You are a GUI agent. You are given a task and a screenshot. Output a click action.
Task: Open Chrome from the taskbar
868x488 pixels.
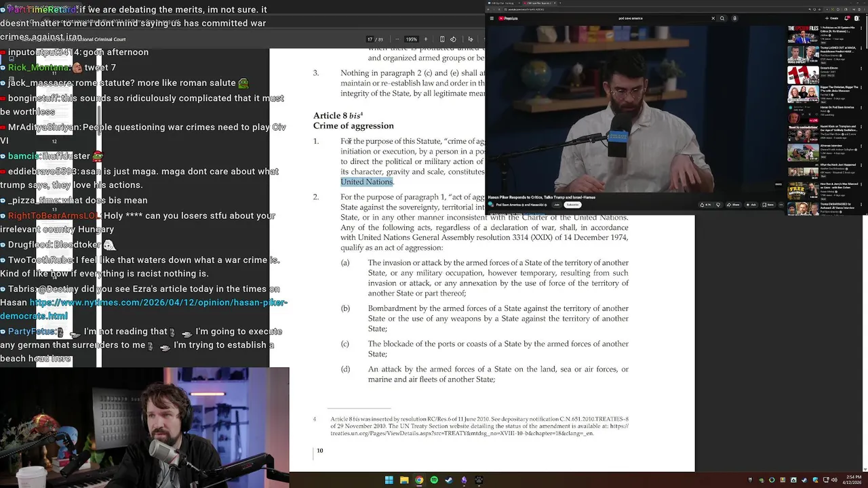pyautogui.click(x=419, y=480)
